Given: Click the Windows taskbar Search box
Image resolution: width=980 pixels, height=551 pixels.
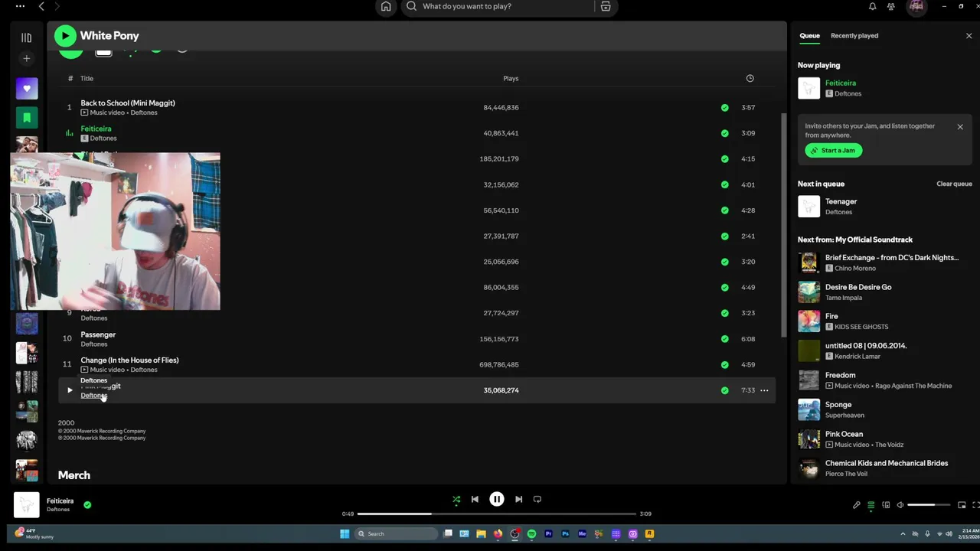Looking at the screenshot, I should click(397, 533).
